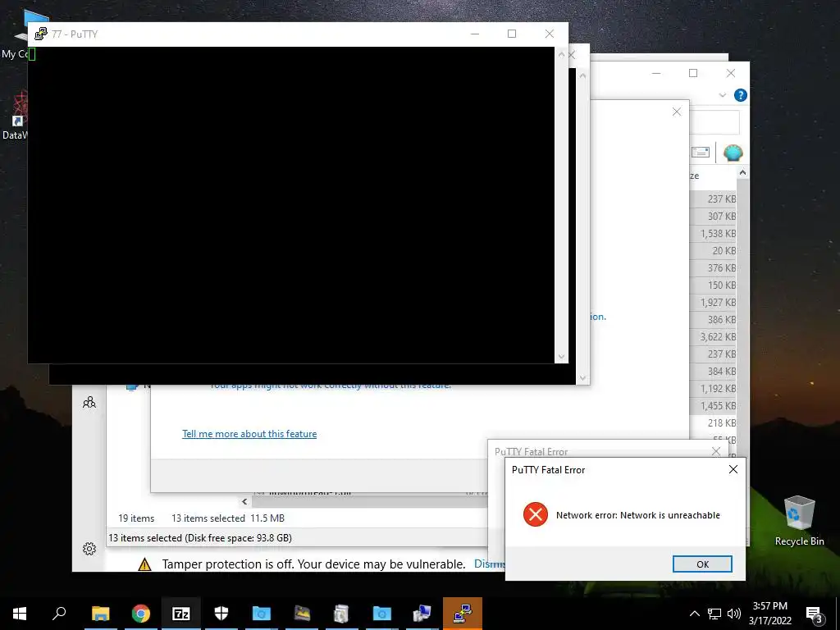
Task: Click the yellow tamper protection warning icon
Action: coord(144,564)
